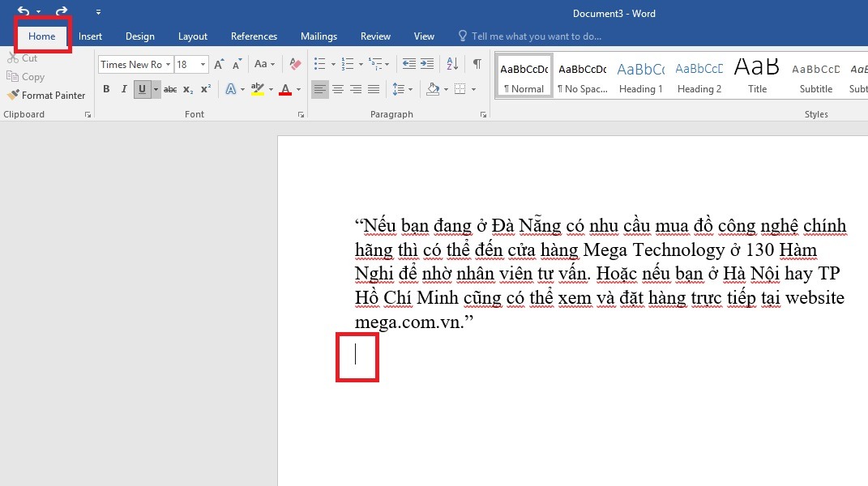Apply the red font color
868x486 pixels.
(x=285, y=89)
